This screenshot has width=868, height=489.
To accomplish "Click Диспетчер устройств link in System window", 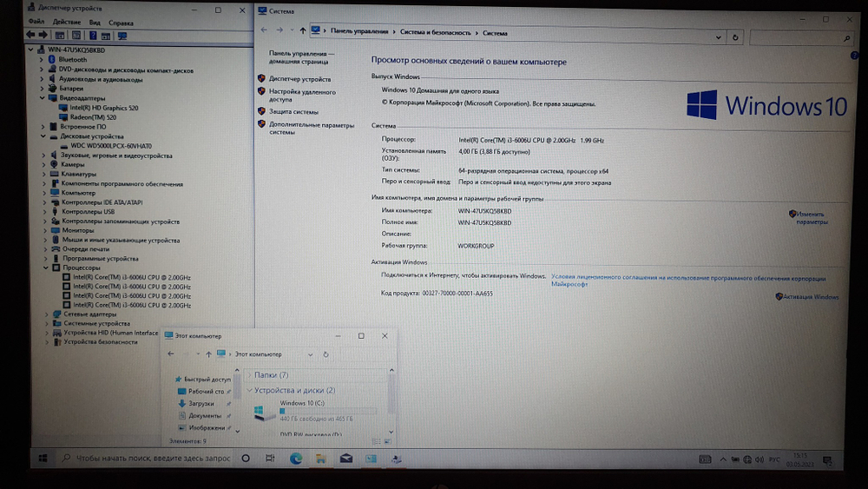I will coord(299,79).
